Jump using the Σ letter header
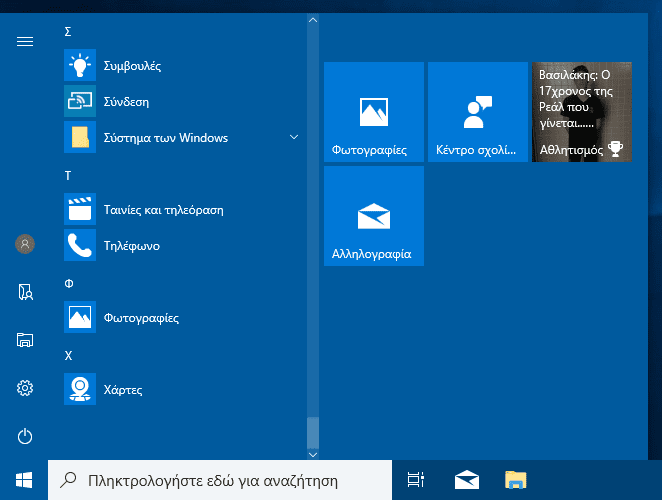 pos(68,32)
